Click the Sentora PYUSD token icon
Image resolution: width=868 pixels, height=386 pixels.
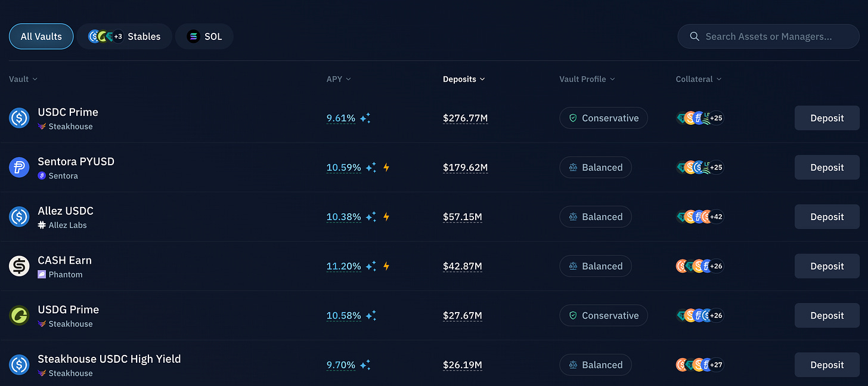19,168
